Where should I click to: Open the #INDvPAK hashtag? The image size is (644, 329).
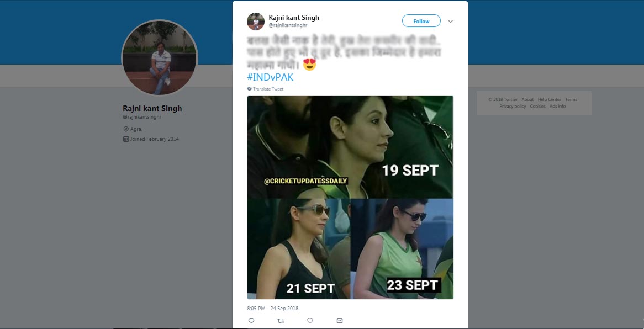click(x=270, y=77)
